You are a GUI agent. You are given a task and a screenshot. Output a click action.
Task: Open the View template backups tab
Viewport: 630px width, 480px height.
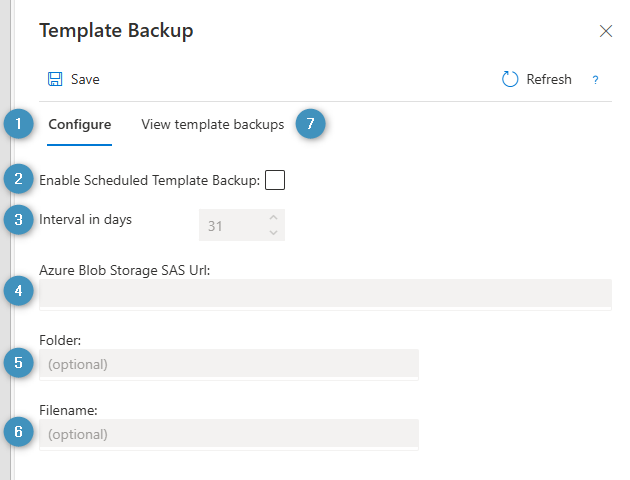pos(212,125)
